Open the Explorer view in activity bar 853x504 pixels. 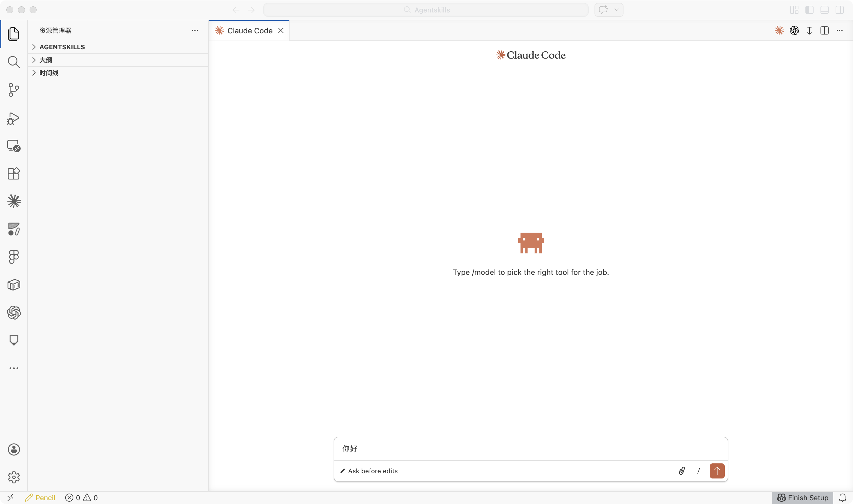(x=14, y=34)
